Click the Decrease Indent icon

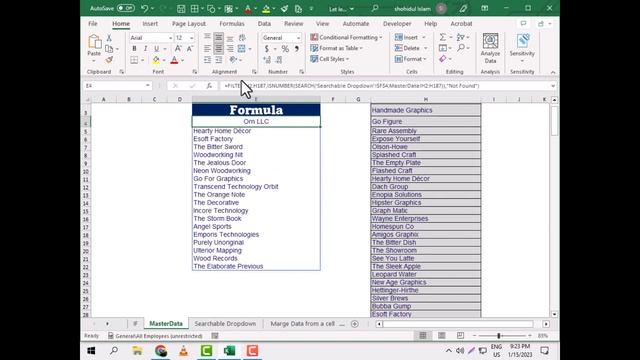pos(207,60)
